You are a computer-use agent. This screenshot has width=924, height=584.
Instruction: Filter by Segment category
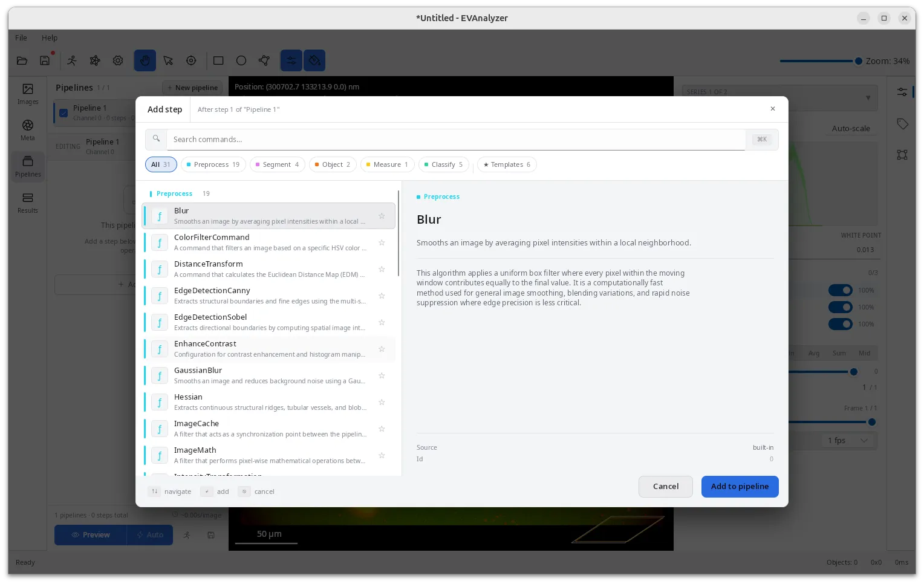tap(278, 164)
